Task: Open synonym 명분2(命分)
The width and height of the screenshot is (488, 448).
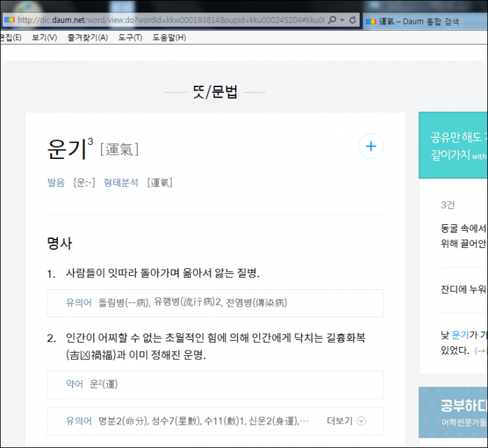Action: click(x=123, y=421)
